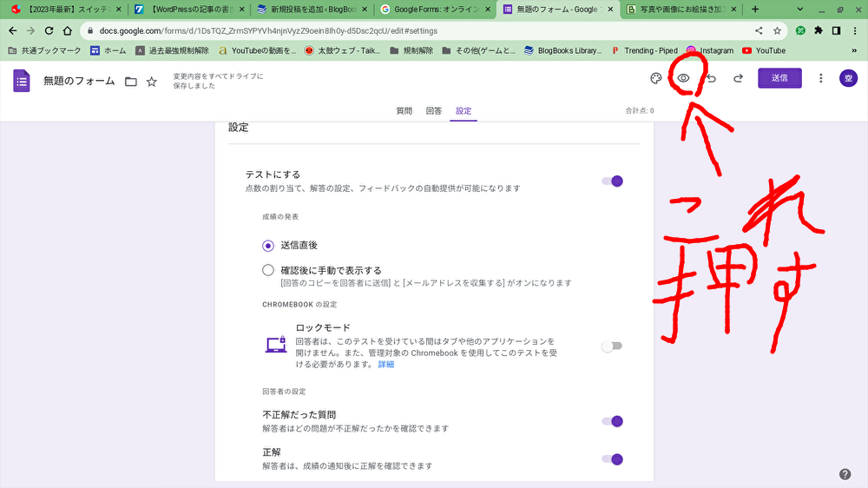Open the help question mark icon

click(x=845, y=474)
